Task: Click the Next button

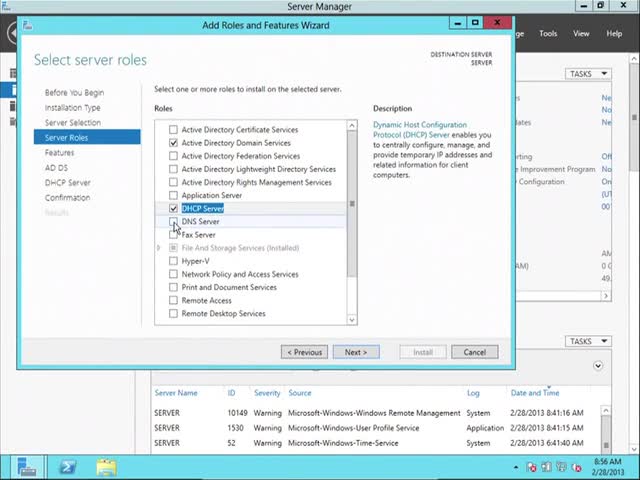Action: pyautogui.click(x=356, y=352)
